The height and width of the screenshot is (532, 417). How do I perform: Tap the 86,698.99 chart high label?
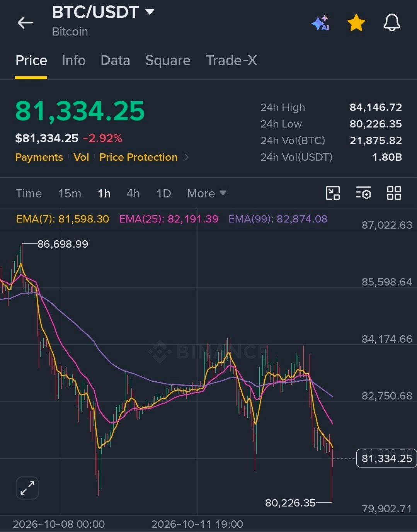coord(63,244)
